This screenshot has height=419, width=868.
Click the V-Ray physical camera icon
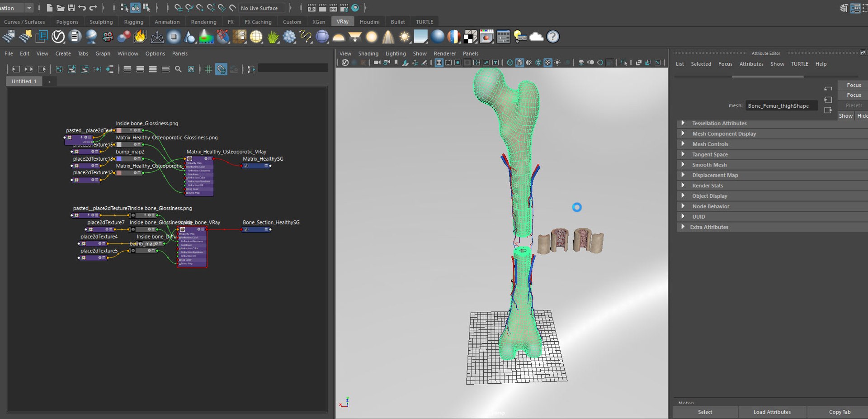click(x=108, y=37)
